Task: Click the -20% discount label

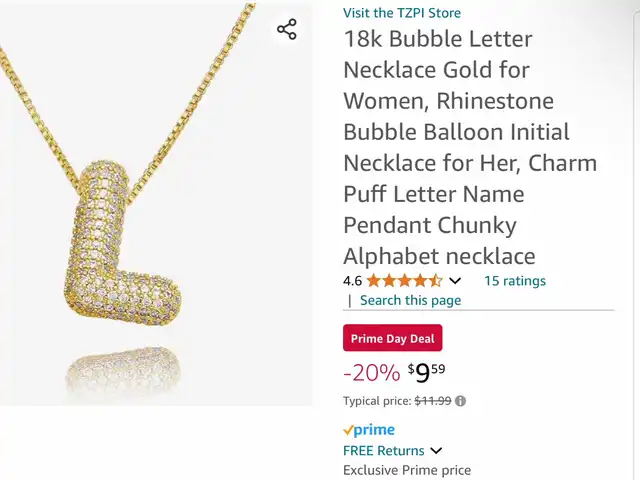Action: click(x=371, y=373)
